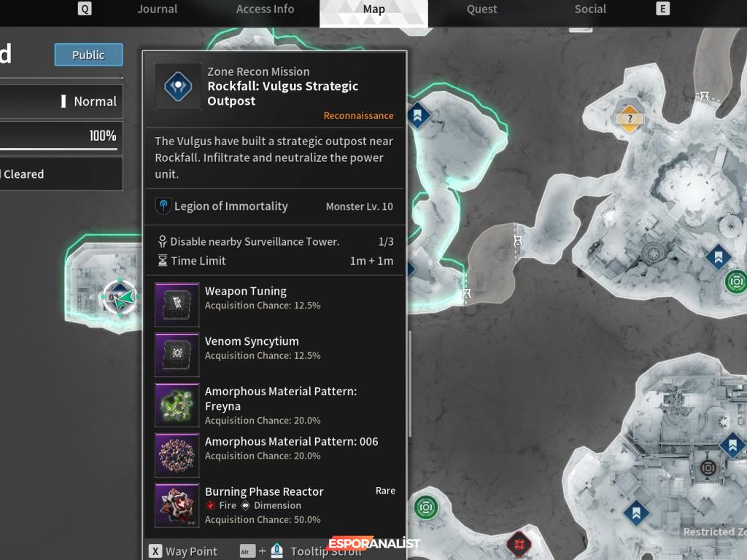Click the Amorphous Material Pattern Freyna icon
This screenshot has width=747, height=560.
coord(177,405)
